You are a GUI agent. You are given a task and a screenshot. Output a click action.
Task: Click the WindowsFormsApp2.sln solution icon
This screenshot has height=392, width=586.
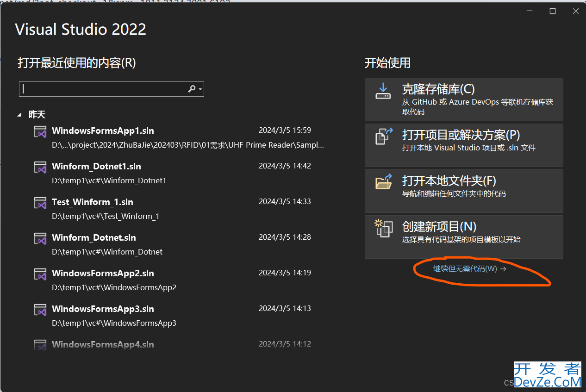41,274
